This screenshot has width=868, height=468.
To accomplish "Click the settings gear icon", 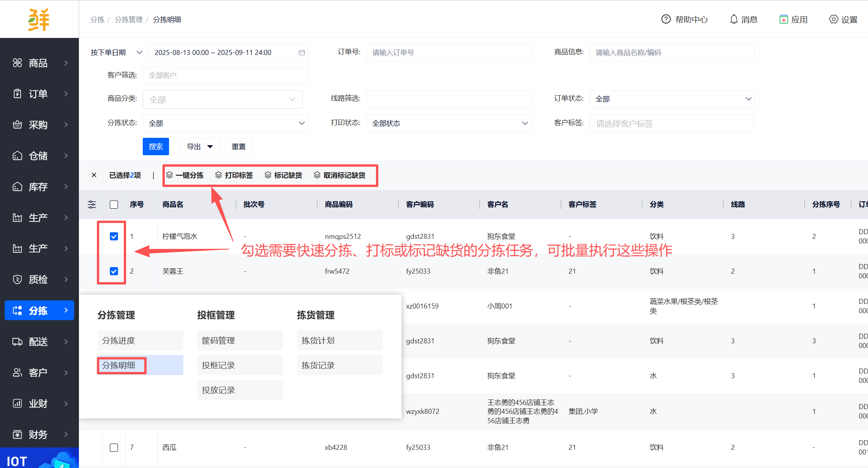I will [833, 19].
